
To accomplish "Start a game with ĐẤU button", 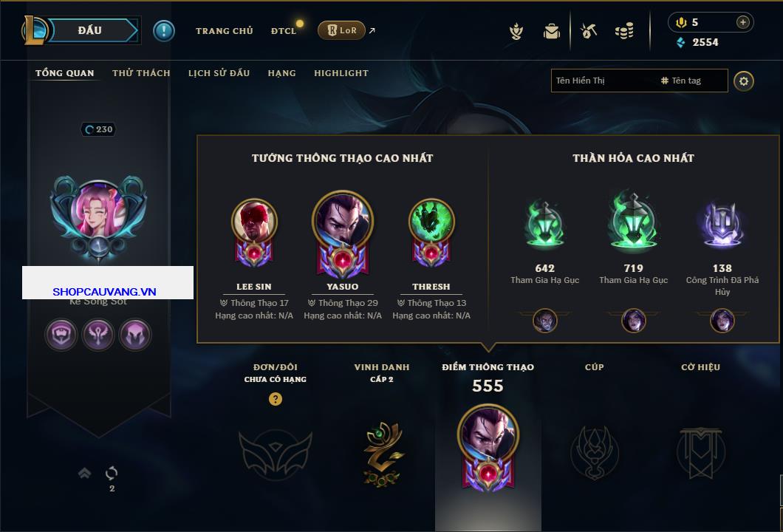I will click(x=94, y=30).
